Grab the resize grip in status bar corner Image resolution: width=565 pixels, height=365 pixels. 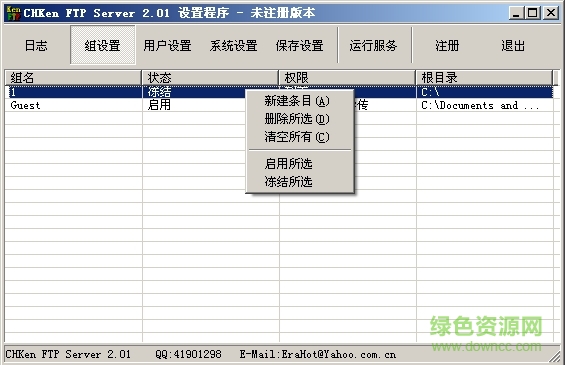[x=555, y=356]
